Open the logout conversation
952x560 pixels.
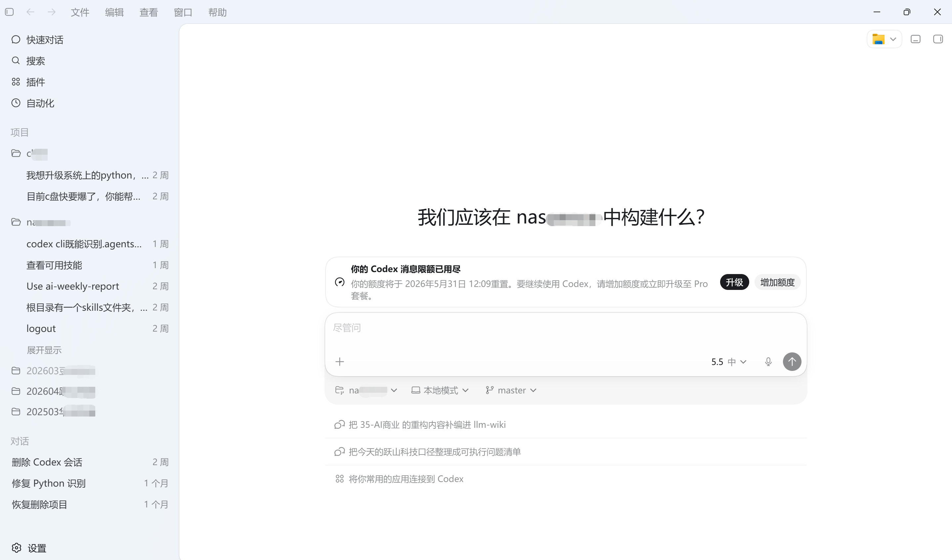tap(90, 329)
